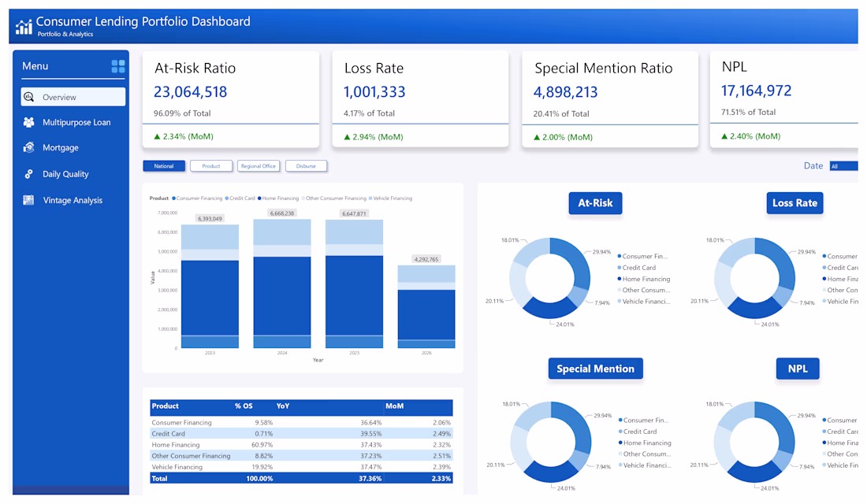Sort the table by % OS header
The image size is (867, 504).
tap(244, 406)
